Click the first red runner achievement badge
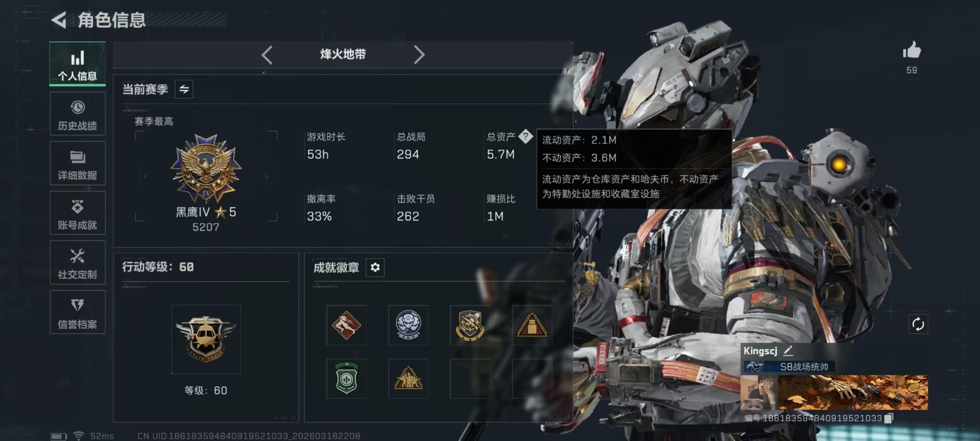The width and height of the screenshot is (980, 441). [x=346, y=325]
